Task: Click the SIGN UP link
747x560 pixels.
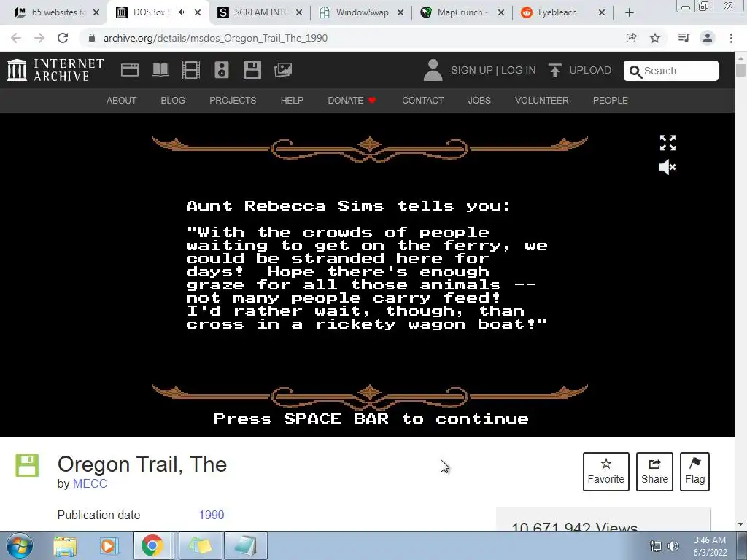Action: tap(472, 70)
